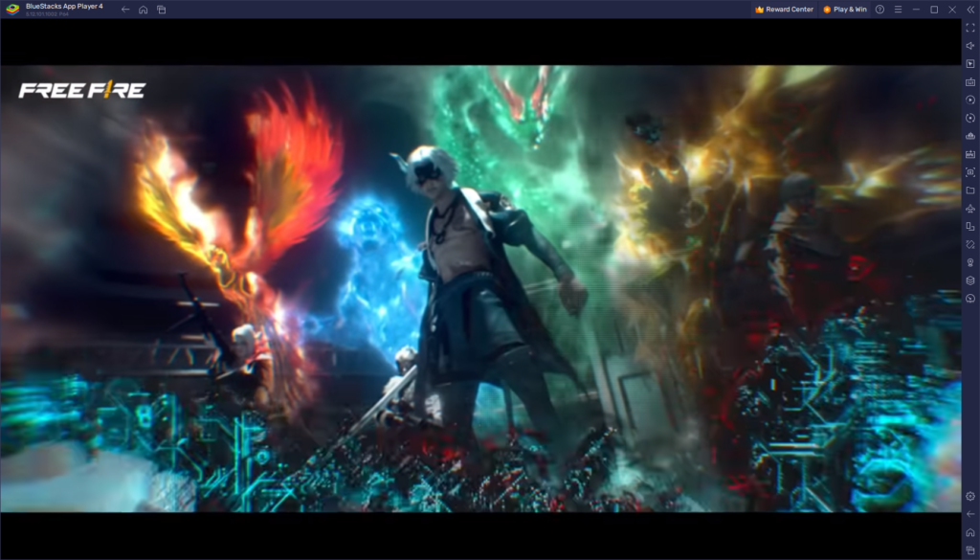
Task: Toggle airplane mode icon in the sidebar
Action: pyautogui.click(x=969, y=208)
